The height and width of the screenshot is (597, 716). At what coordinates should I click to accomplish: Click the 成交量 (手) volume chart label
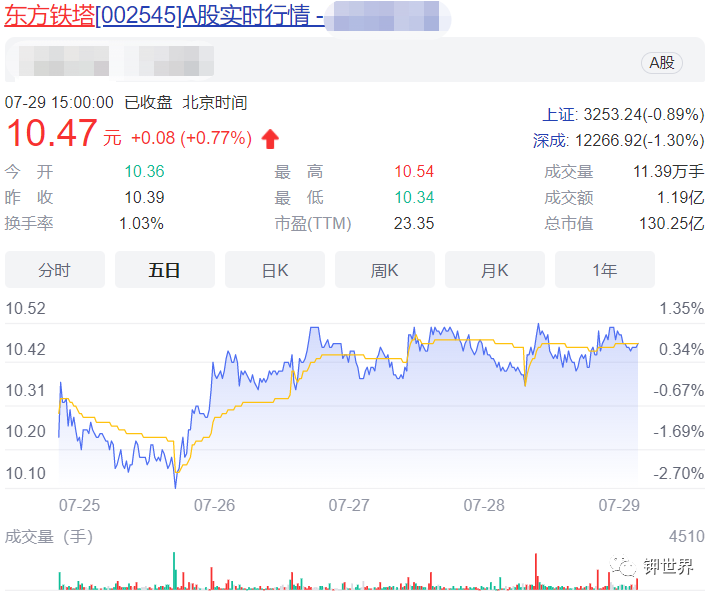pyautogui.click(x=49, y=537)
